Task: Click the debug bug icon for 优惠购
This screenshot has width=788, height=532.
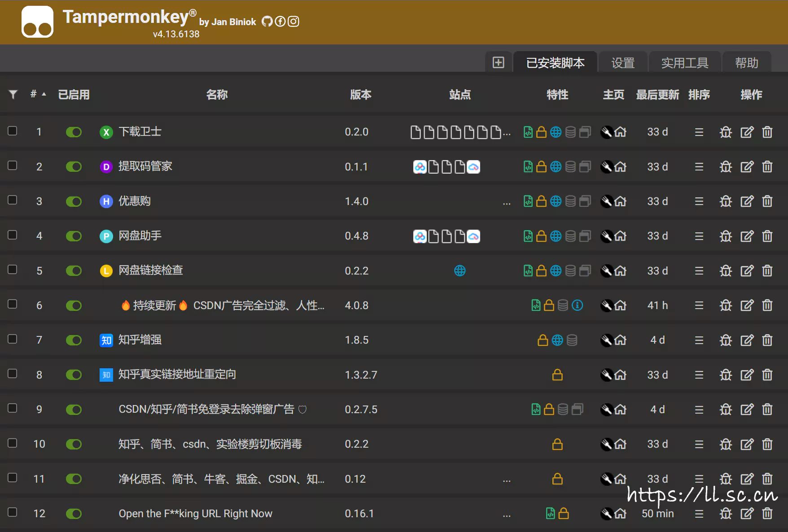Action: [726, 201]
